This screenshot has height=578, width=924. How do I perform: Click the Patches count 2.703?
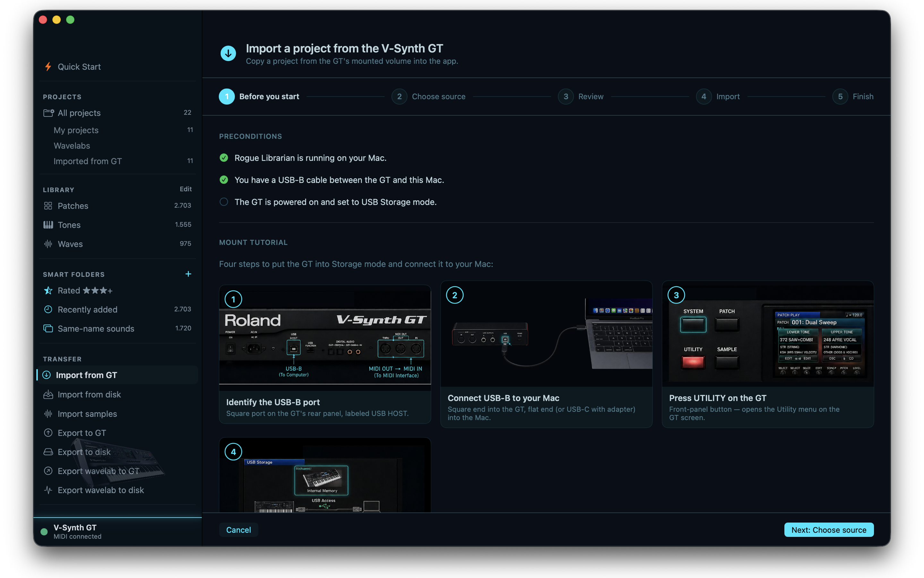pos(183,205)
